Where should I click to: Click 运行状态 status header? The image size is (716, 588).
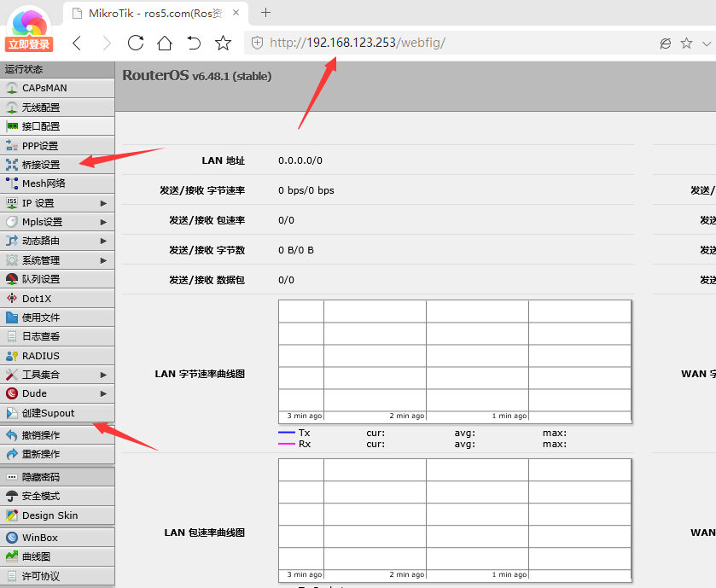[x=57, y=69]
